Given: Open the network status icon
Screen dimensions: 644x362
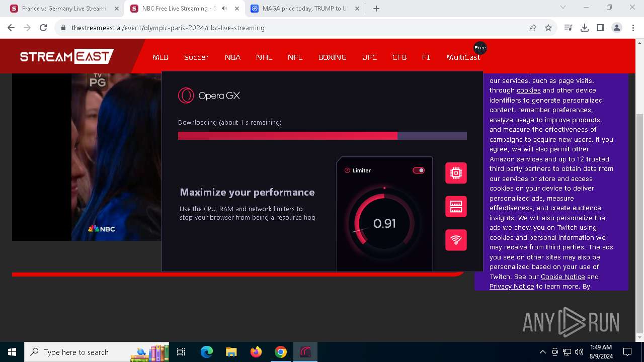Looking at the screenshot, I should pyautogui.click(x=567, y=352).
